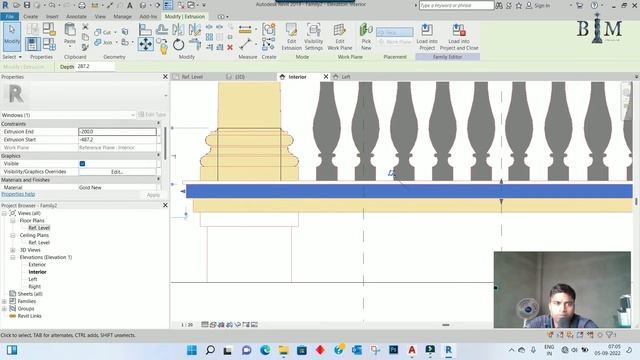Click the red Delete X icon
Image resolution: width=640 pixels, height=360 pixels.
pos(230,47)
